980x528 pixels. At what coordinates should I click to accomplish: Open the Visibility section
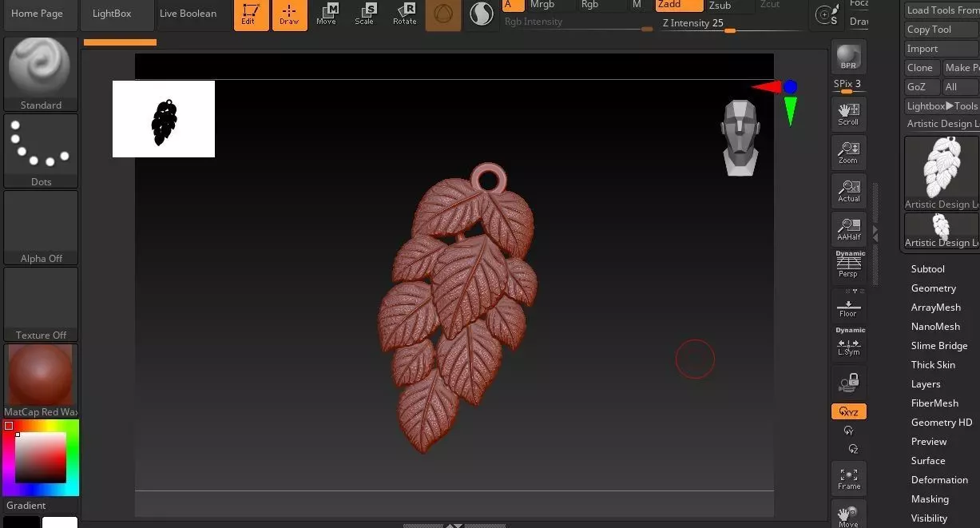(930, 518)
